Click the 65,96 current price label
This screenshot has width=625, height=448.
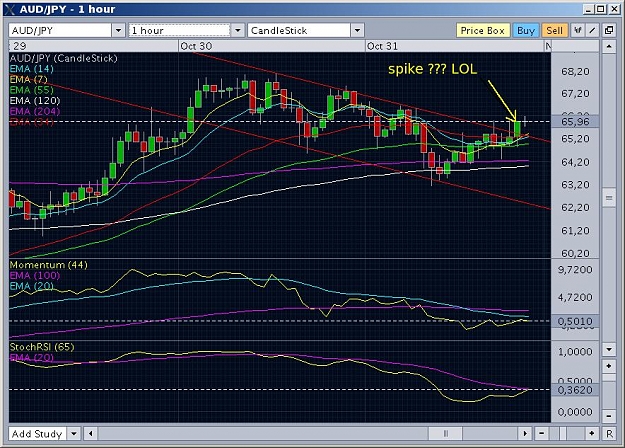tap(575, 121)
